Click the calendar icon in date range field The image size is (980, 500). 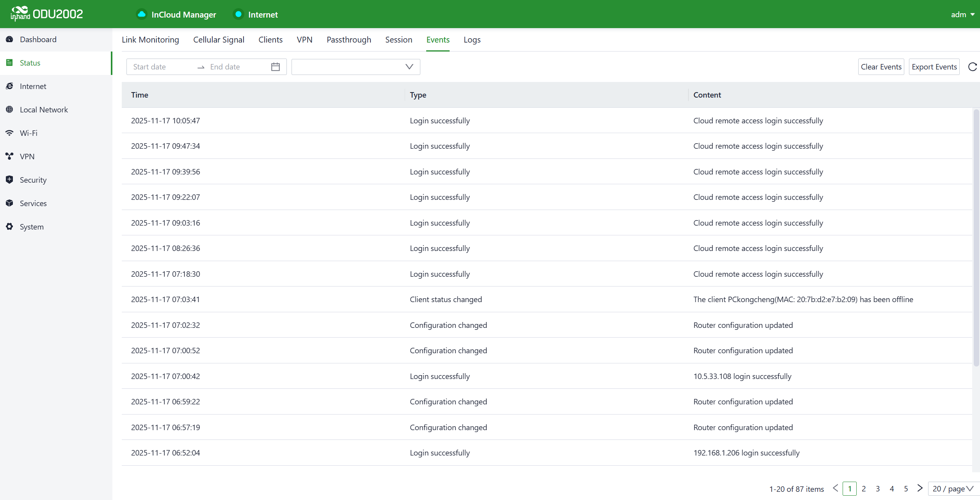click(276, 67)
